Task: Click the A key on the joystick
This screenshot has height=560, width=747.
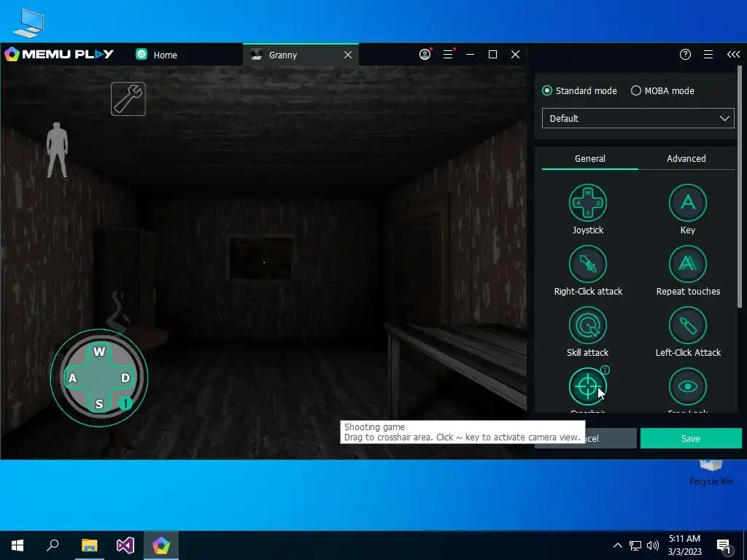Action: (72, 378)
